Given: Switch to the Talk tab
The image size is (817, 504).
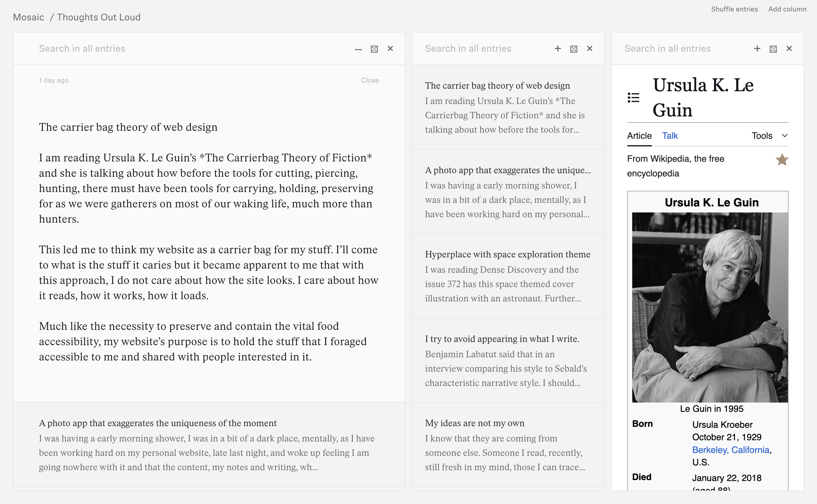Looking at the screenshot, I should click(x=670, y=136).
